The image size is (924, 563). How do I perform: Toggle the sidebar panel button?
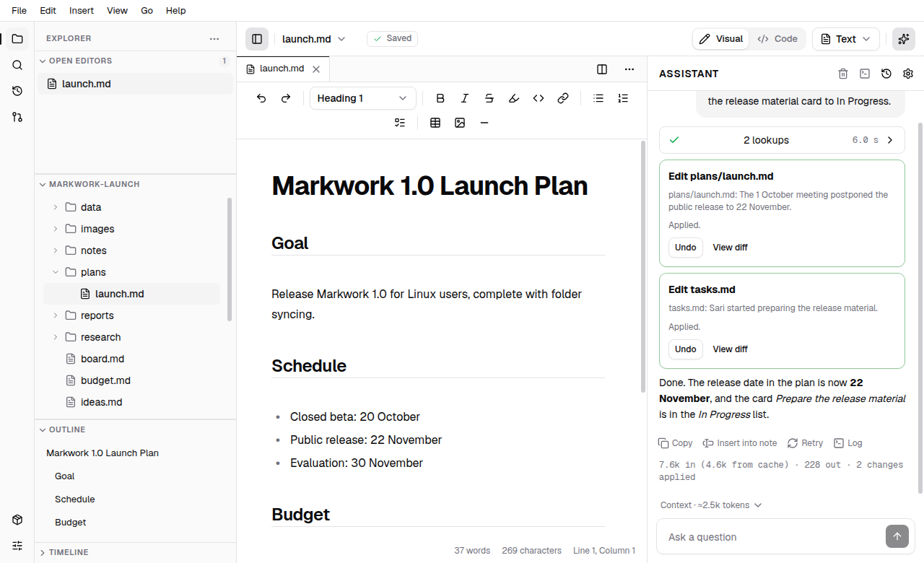257,39
